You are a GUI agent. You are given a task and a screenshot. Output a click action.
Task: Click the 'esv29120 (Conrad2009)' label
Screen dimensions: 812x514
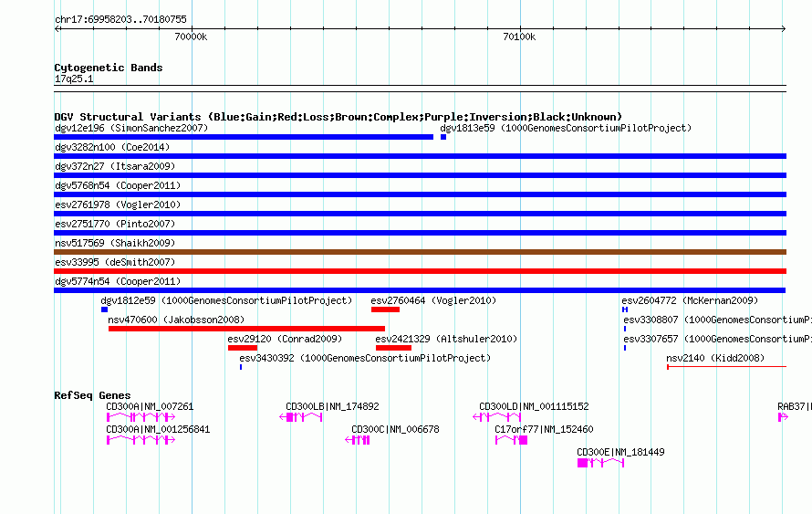(285, 339)
